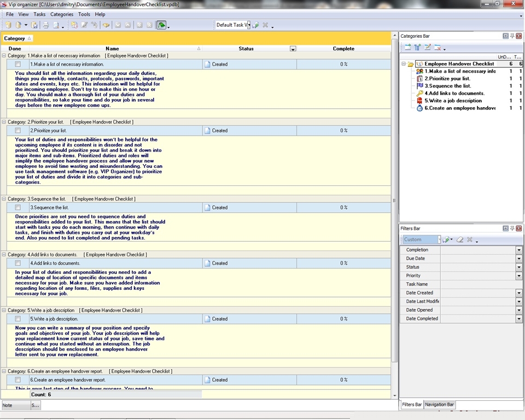The width and height of the screenshot is (525, 420).
Task: Sort tasks by the Complete column header
Action: (x=343, y=49)
